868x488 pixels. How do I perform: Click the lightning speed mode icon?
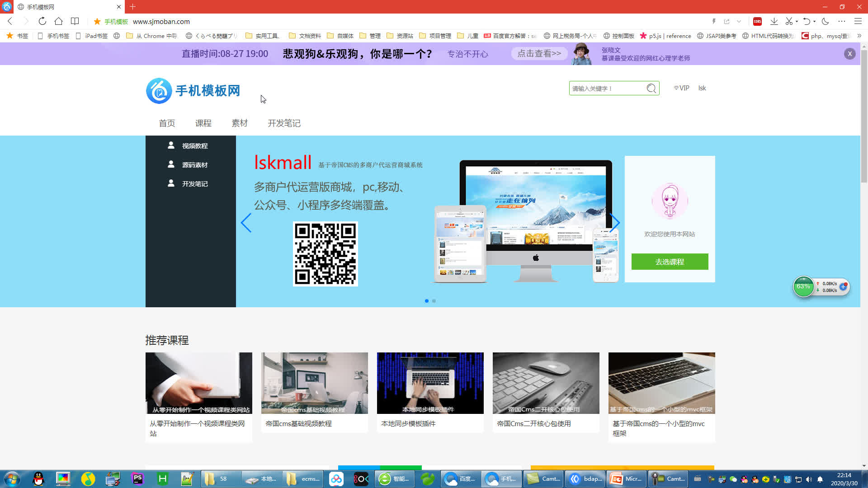click(x=714, y=21)
